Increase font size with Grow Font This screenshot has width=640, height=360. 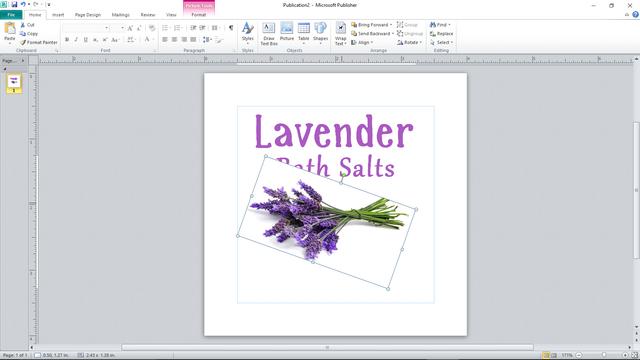coord(130,28)
